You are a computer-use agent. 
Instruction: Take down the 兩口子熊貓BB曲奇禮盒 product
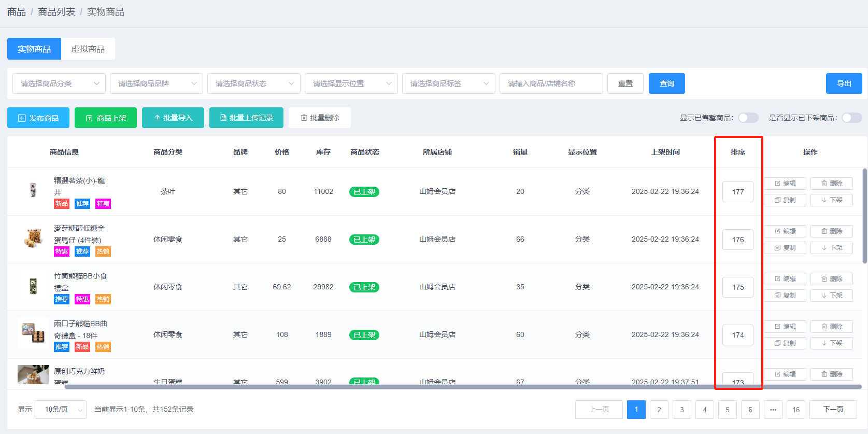[831, 343]
